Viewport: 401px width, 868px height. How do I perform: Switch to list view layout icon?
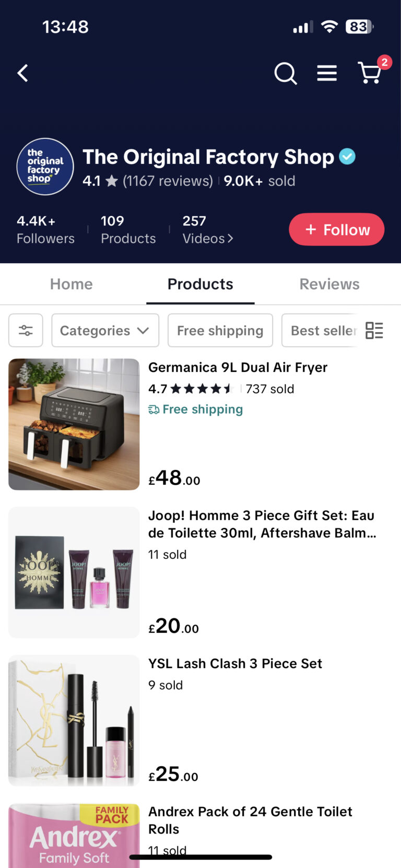[x=374, y=331]
